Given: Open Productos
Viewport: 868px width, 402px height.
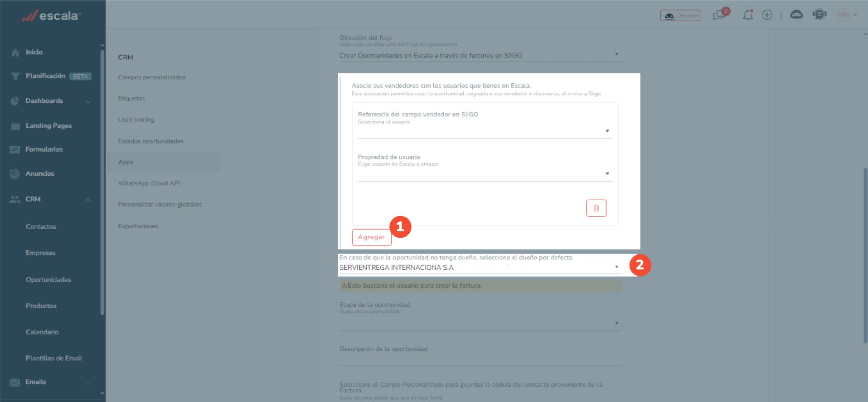Looking at the screenshot, I should [x=41, y=306].
